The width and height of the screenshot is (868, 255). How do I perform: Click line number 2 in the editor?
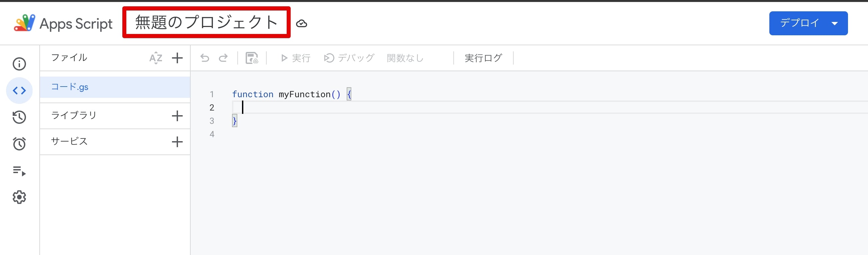coord(212,107)
